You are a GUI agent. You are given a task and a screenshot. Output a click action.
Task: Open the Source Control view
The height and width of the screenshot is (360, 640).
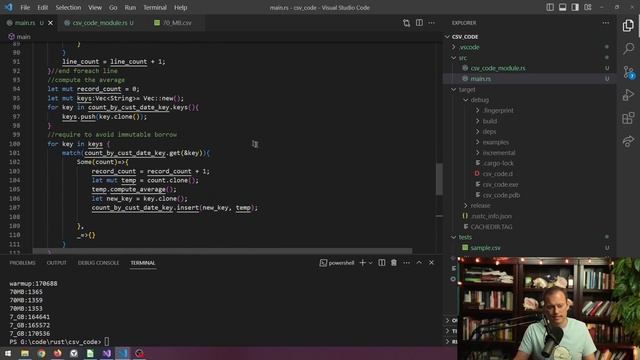[x=628, y=72]
